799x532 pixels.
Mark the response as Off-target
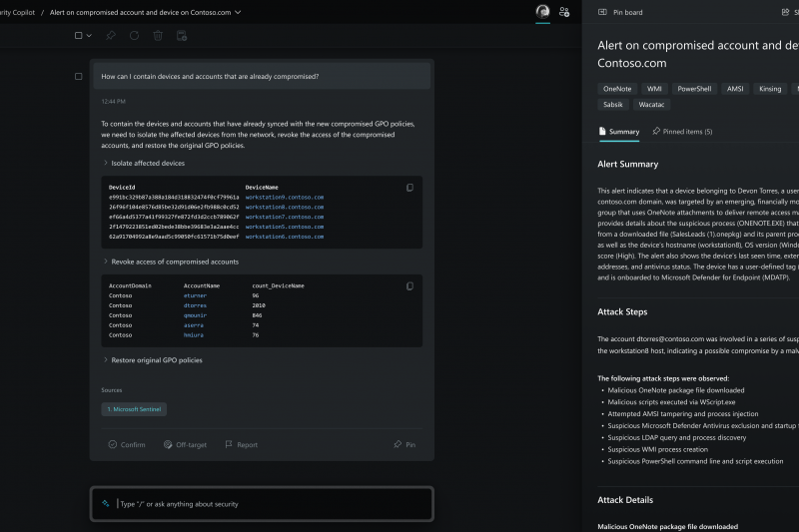185,444
